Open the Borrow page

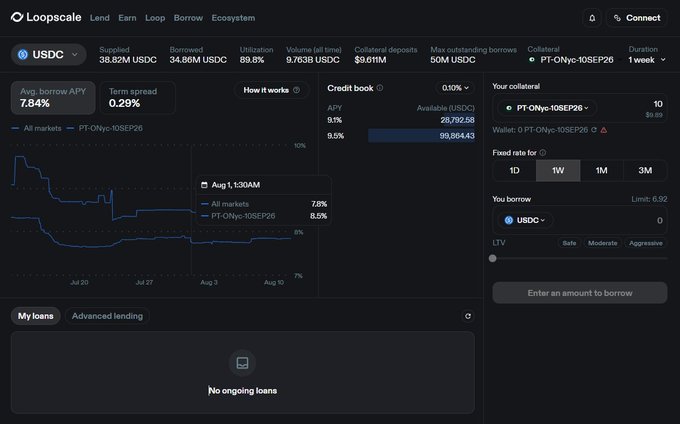[188, 18]
